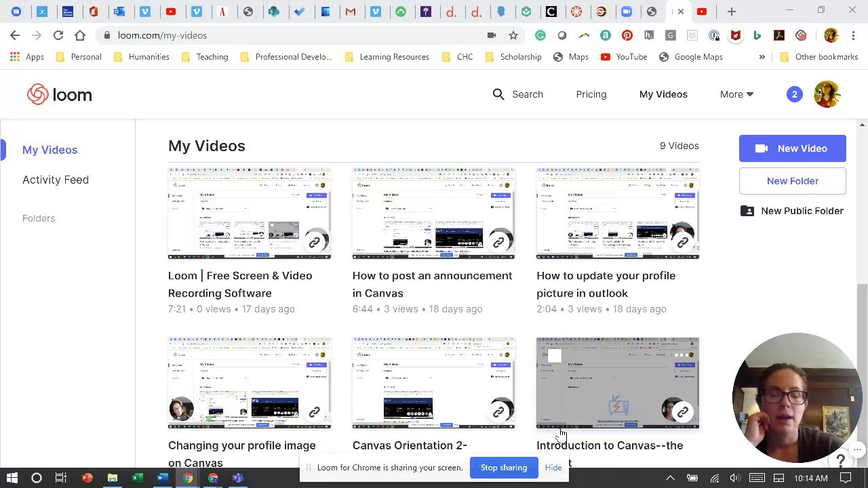
Task: Bookmark this page with the star
Action: point(513,35)
